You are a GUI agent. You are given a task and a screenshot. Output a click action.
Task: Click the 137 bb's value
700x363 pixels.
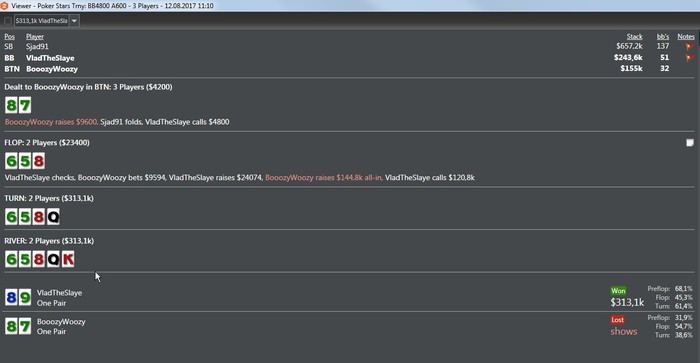pyautogui.click(x=663, y=46)
